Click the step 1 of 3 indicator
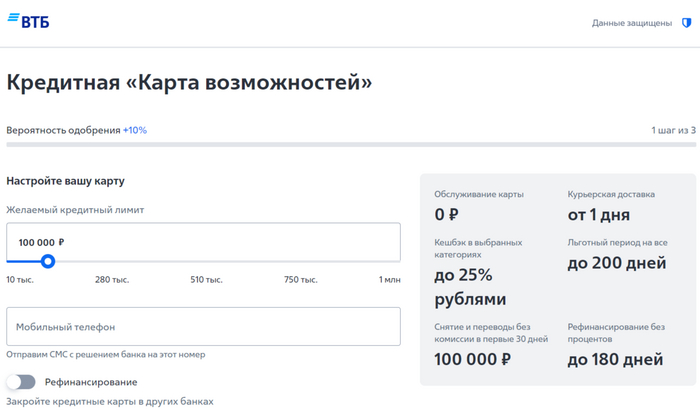700x414 pixels. pyautogui.click(x=673, y=130)
